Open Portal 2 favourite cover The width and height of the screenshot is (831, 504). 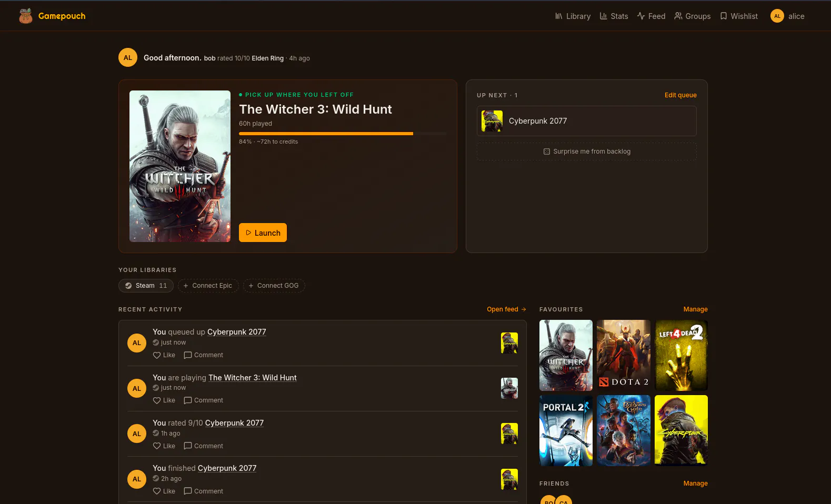[x=566, y=431]
